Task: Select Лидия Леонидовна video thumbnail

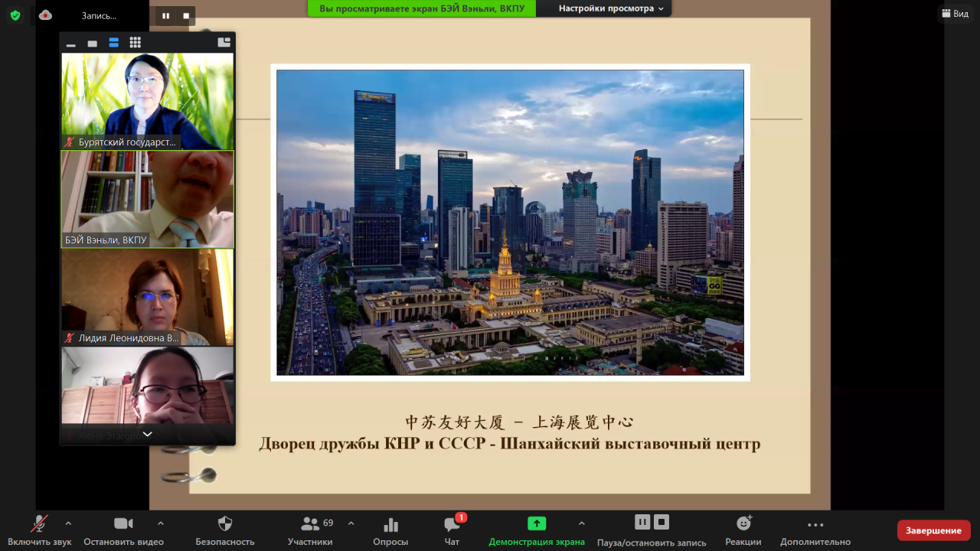Action: coord(147,297)
